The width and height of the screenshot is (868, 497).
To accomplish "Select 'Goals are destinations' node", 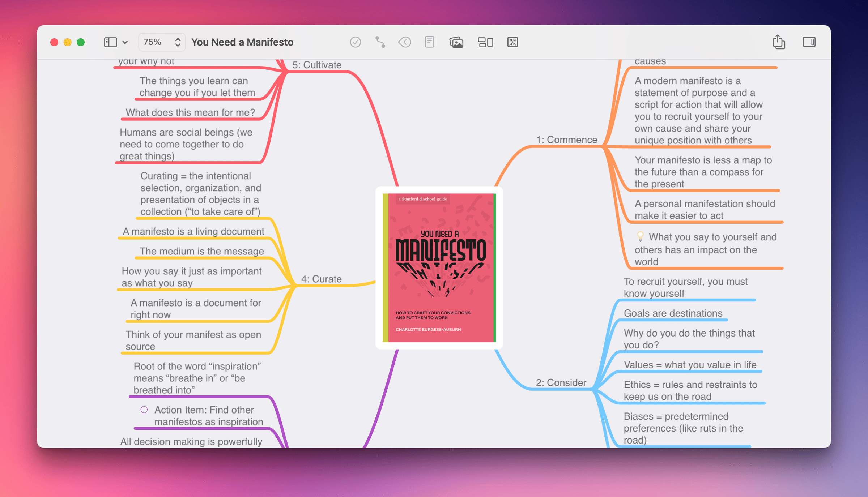I will point(673,313).
